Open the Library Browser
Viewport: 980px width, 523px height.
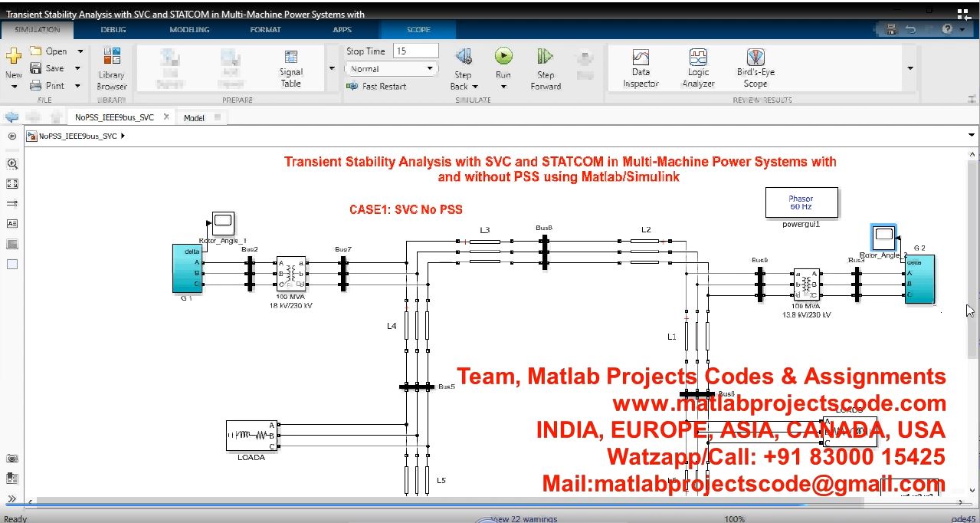point(112,69)
